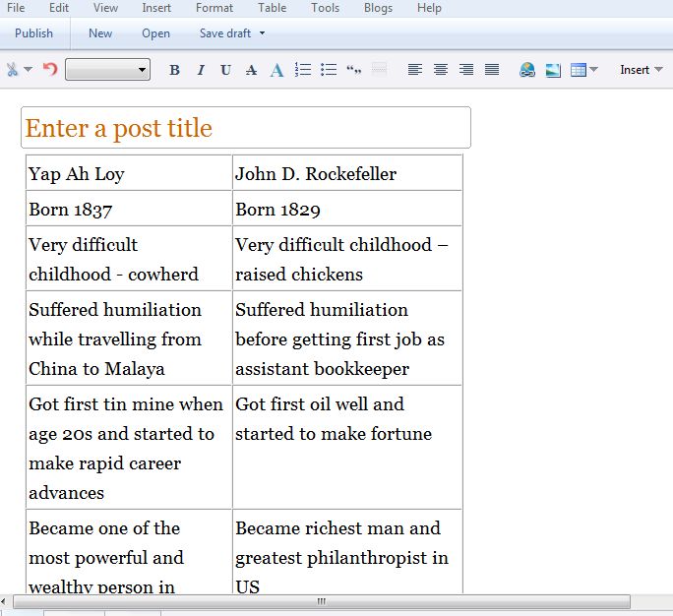Click the 'Yap Ah Loy' cell
The height and width of the screenshot is (616, 673).
click(x=129, y=173)
